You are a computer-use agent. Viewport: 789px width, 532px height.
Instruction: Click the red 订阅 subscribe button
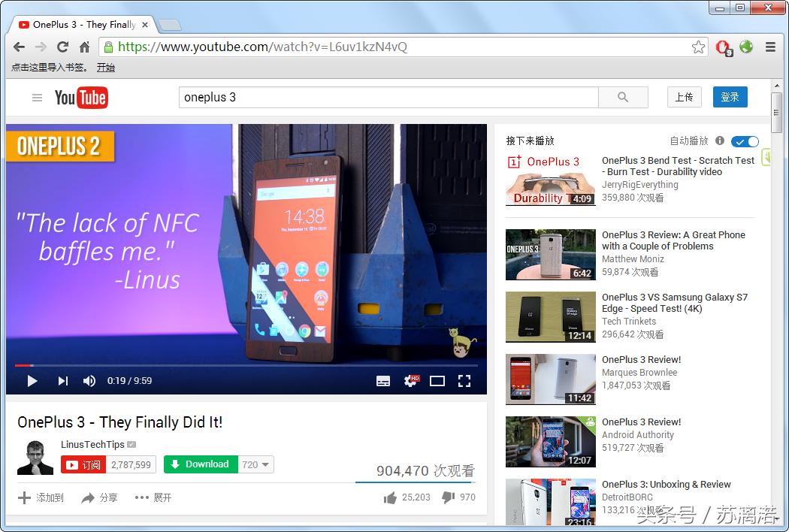[x=83, y=464]
